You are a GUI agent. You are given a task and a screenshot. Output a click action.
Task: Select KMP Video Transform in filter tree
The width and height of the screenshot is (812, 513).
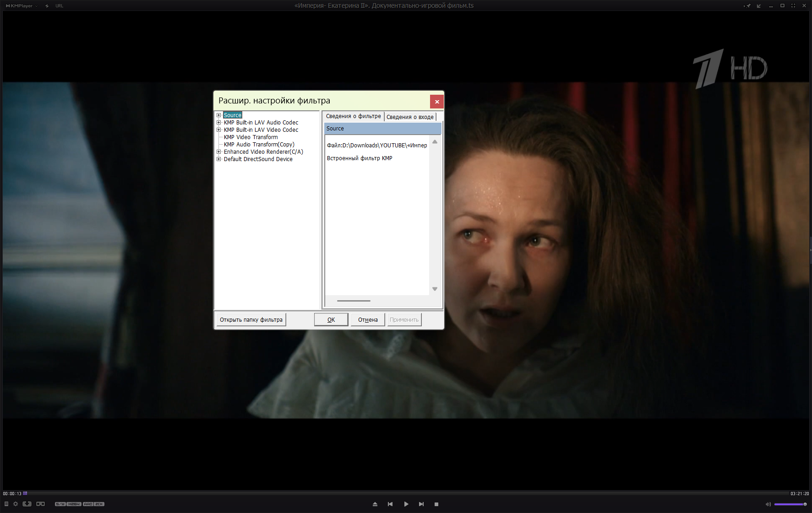251,137
